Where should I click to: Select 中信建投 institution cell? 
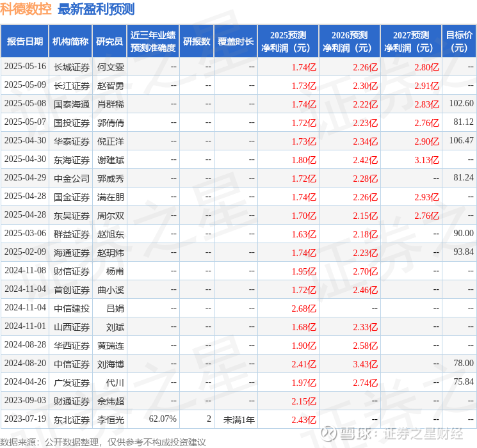coord(72,308)
